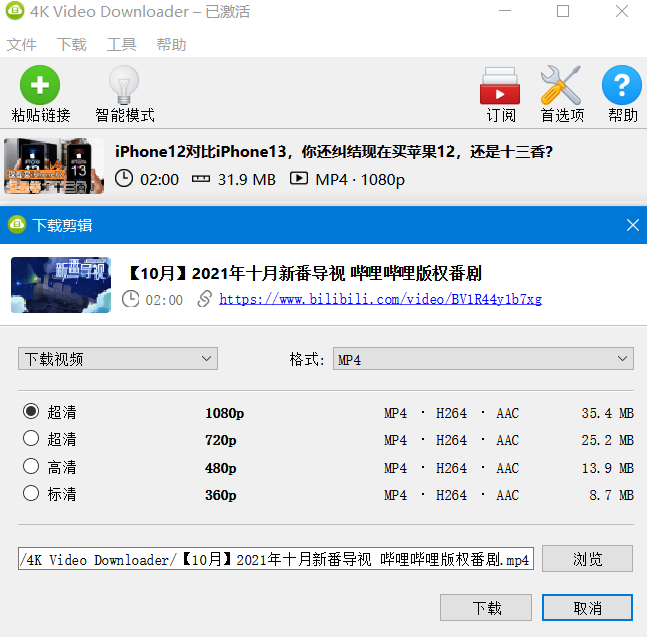
Task: Click the 480p resolution label
Action: point(221,468)
